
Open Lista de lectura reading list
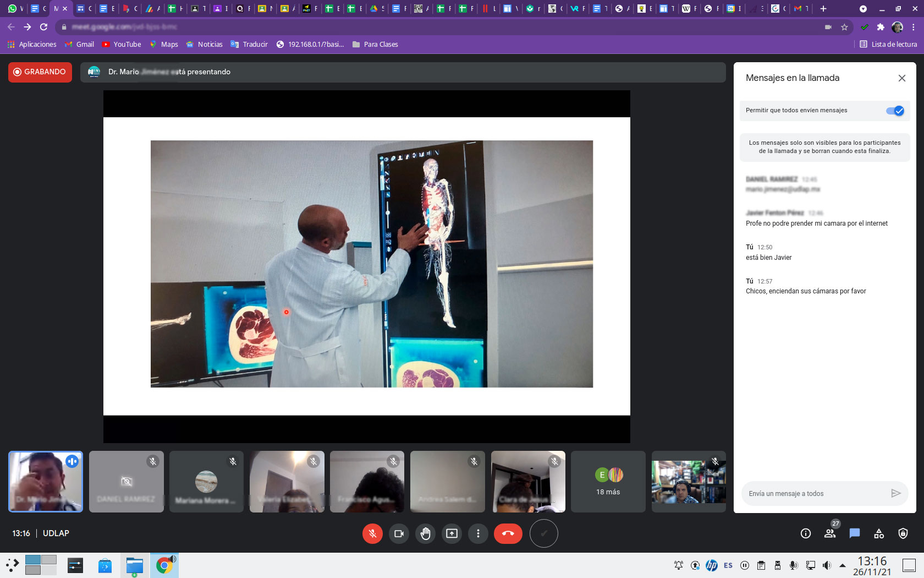coord(888,45)
